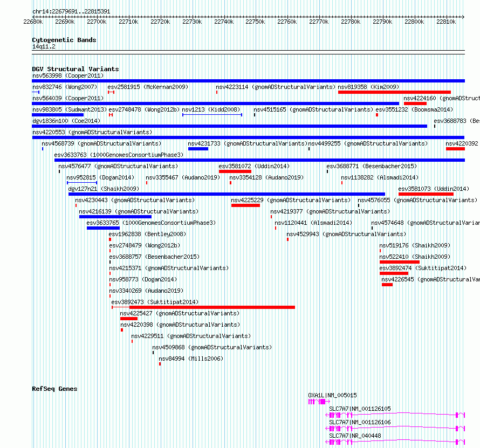Open nsv522410 (Shaikh2009) variant label
Screen dimensions: 480x448
[415, 257]
